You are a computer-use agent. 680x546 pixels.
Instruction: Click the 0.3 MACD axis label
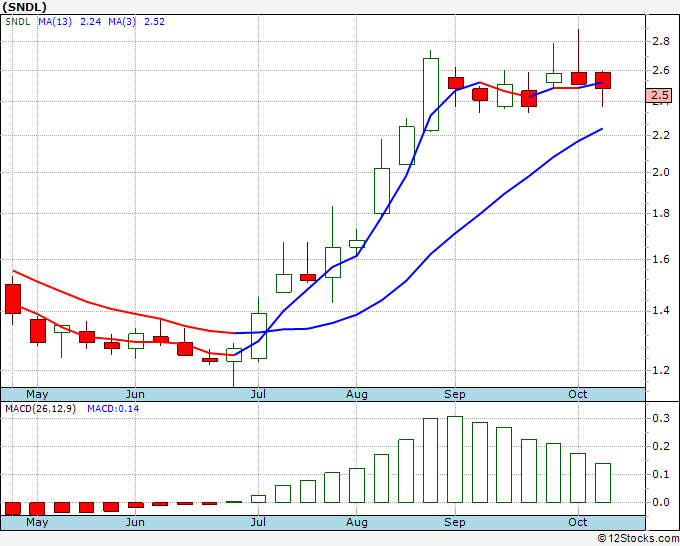(660, 418)
